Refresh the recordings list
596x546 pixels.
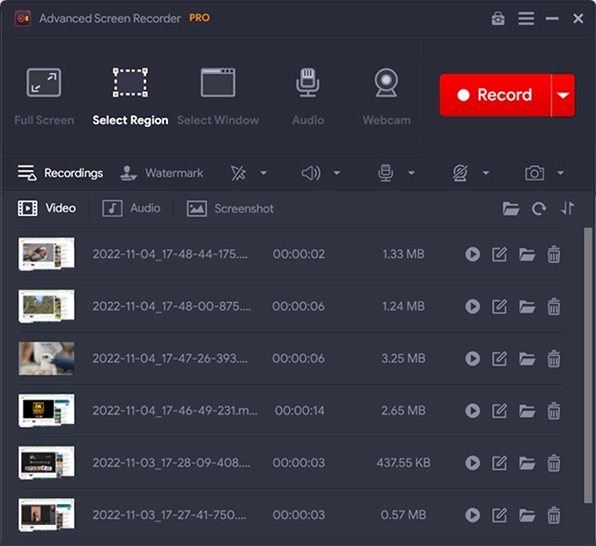tap(539, 208)
